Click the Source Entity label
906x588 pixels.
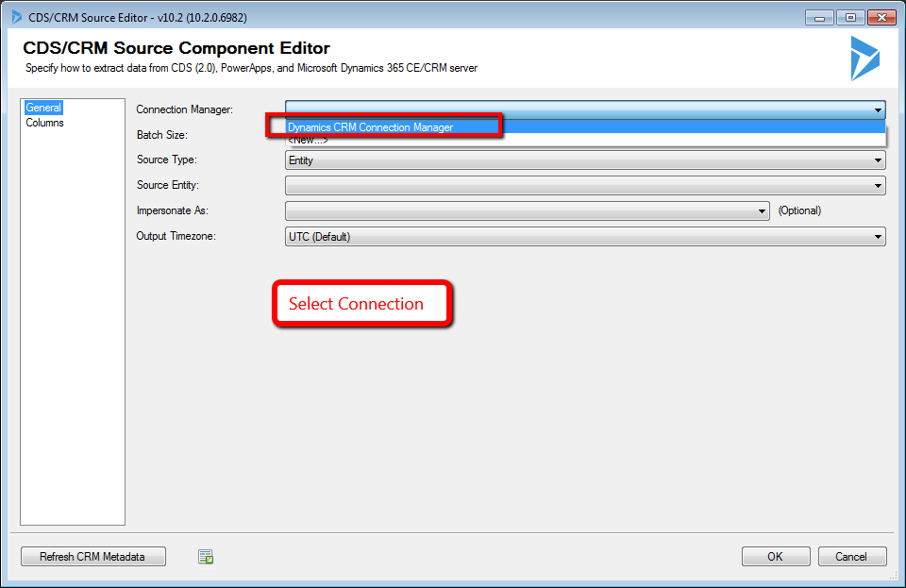(x=168, y=185)
